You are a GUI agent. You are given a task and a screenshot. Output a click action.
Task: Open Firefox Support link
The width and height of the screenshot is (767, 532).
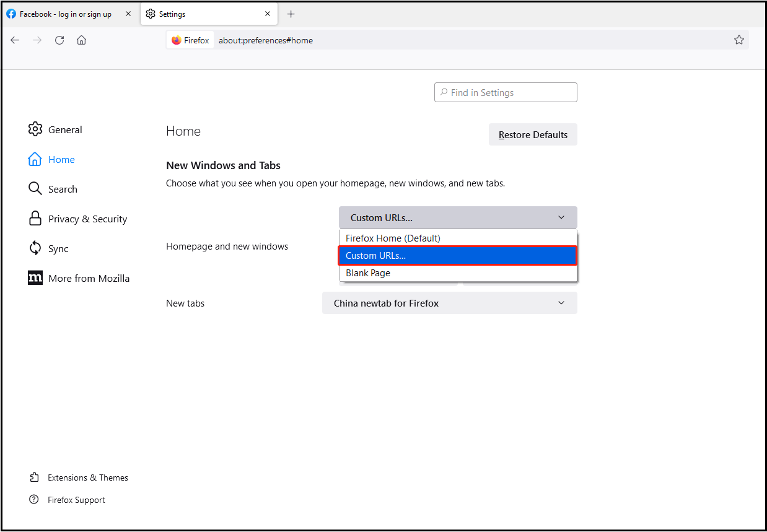coord(76,500)
